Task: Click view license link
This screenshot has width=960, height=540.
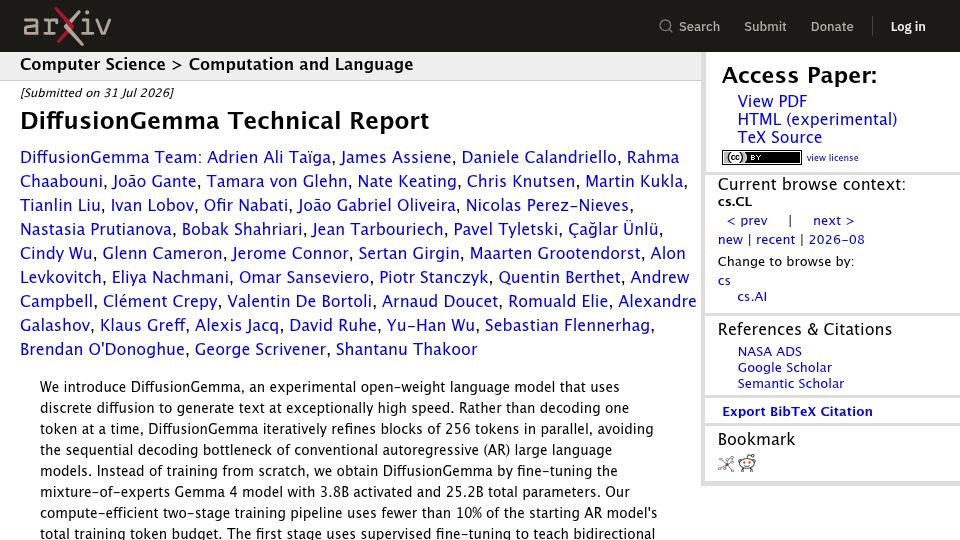Action: click(832, 157)
